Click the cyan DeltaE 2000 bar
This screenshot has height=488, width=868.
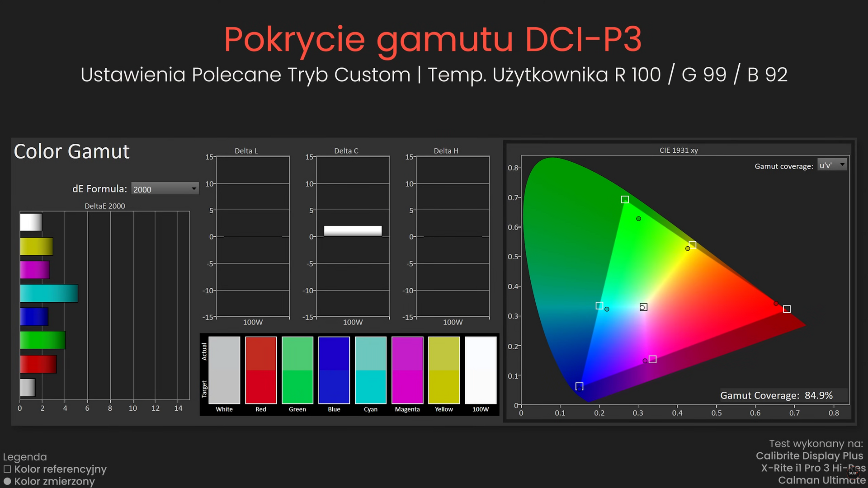49,293
